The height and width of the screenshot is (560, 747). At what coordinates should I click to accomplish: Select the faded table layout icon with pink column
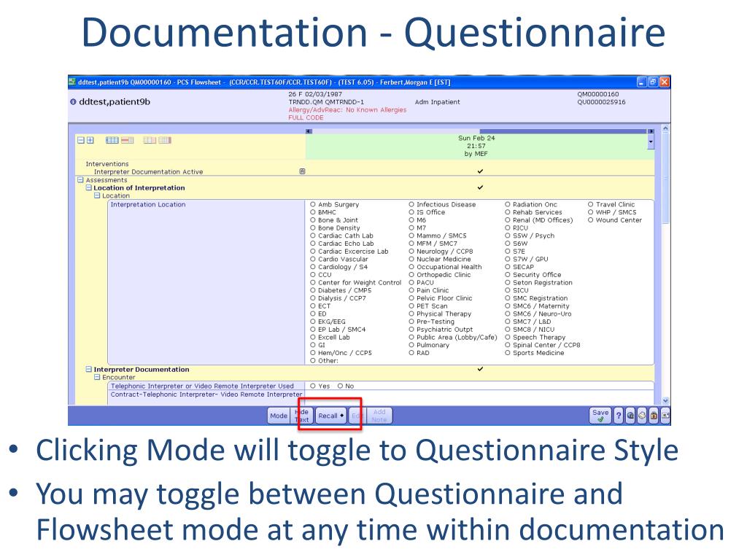click(150, 140)
